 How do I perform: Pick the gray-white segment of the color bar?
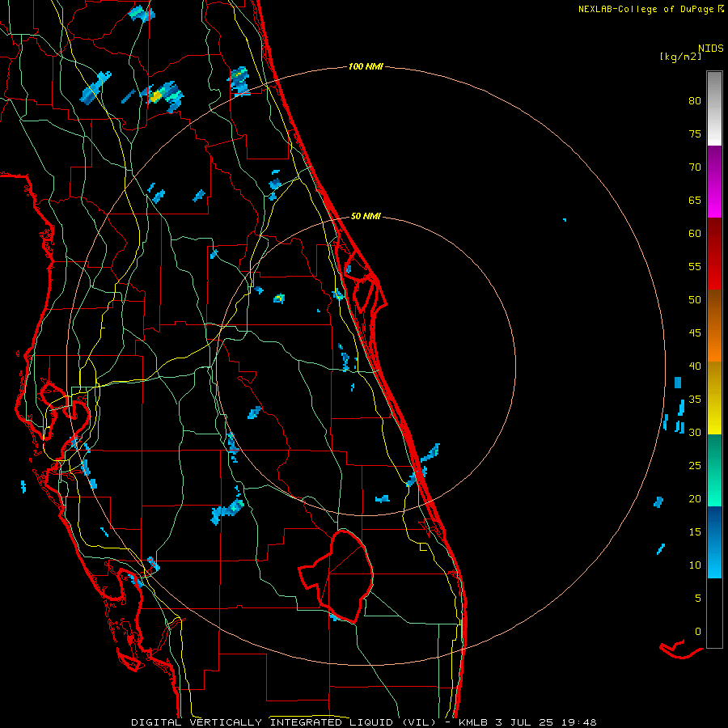pos(714,108)
